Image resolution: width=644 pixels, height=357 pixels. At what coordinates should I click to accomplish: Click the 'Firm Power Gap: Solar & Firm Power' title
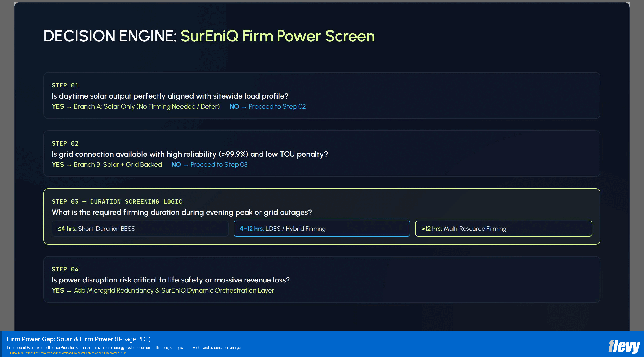tap(60, 339)
